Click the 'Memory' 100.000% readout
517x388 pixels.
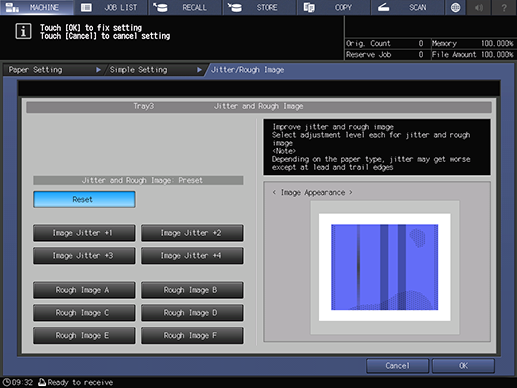(x=473, y=43)
